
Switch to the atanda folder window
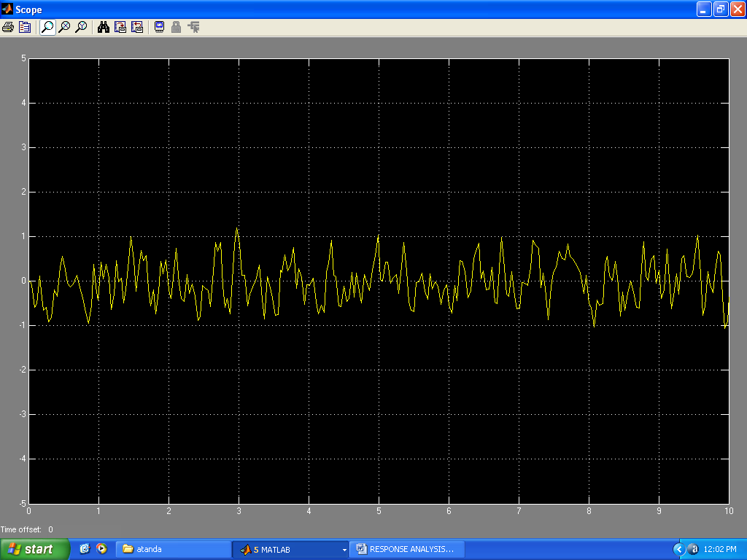click(x=172, y=549)
